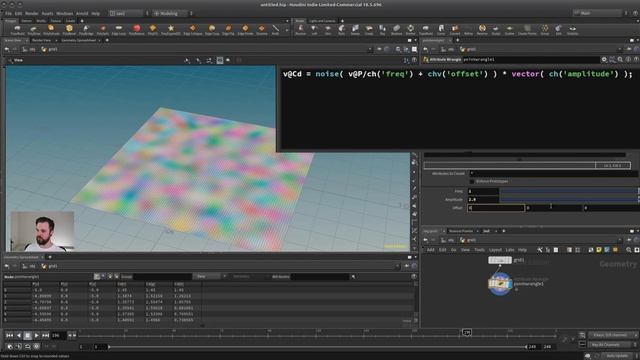640x360 pixels.
Task: Click the Amplitude value field
Action: pos(483,200)
